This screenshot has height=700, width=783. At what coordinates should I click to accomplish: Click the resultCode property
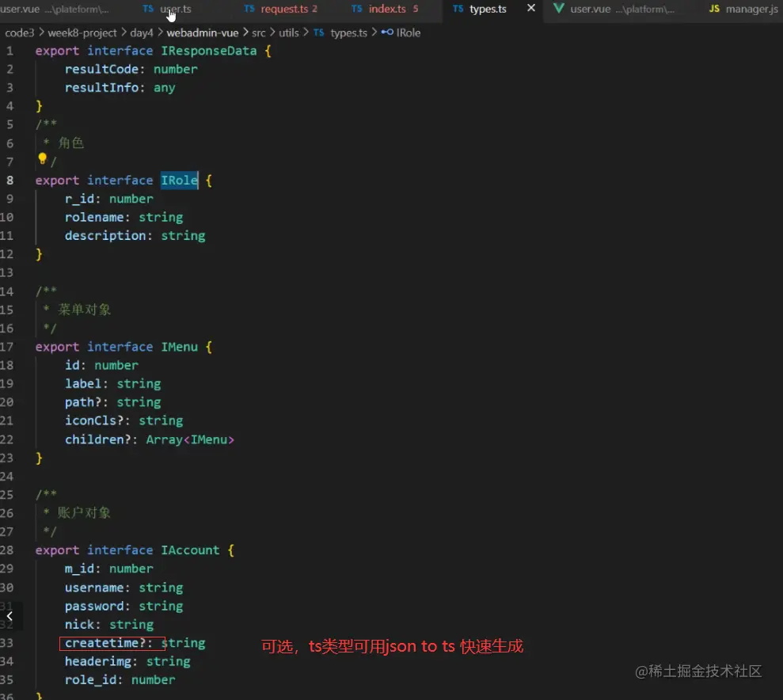(101, 69)
